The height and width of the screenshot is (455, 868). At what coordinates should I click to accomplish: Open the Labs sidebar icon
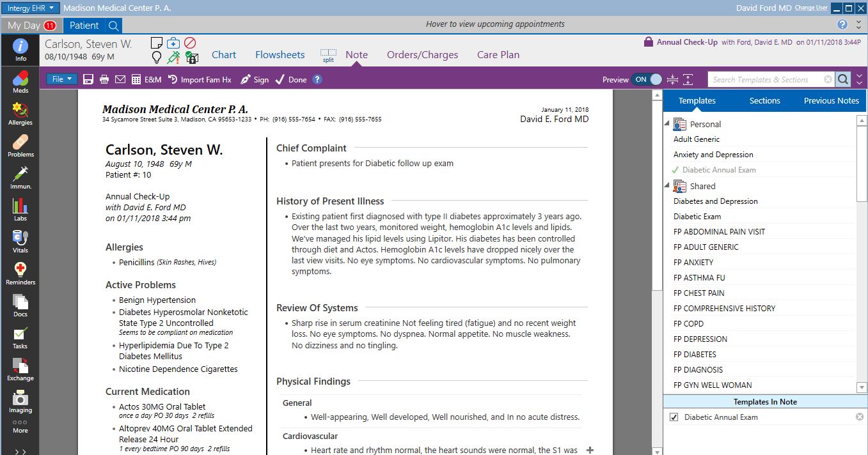click(20, 210)
